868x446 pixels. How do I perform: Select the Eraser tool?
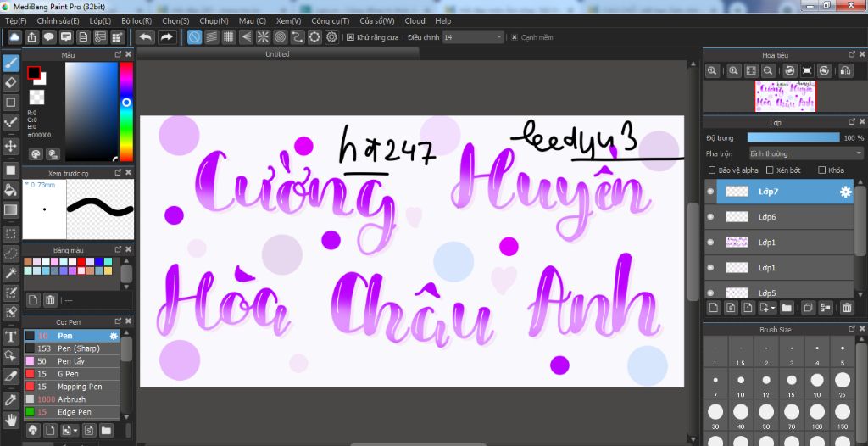[10, 82]
